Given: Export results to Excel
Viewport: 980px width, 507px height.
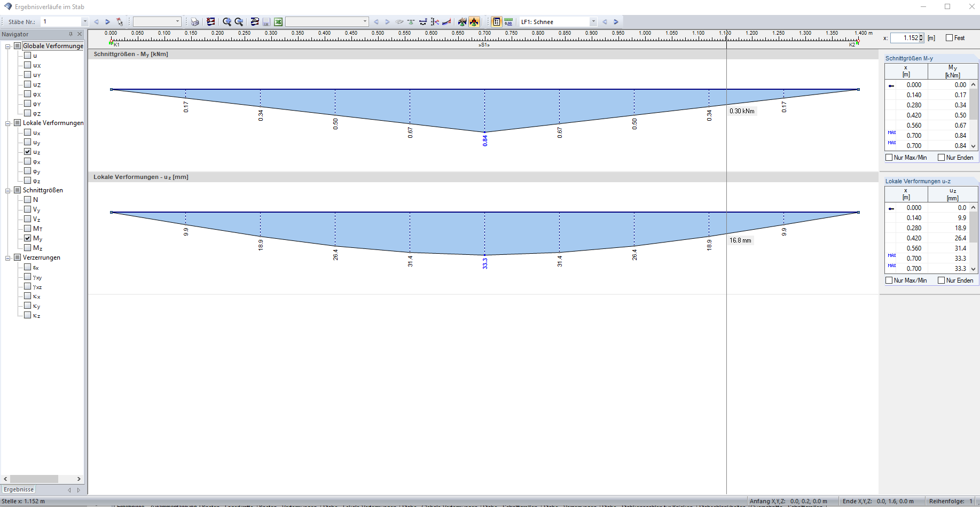Looking at the screenshot, I should point(278,22).
